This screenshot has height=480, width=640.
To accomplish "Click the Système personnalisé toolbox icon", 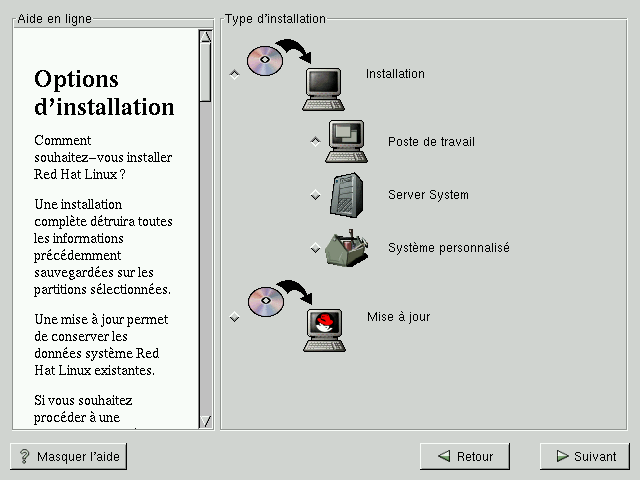I will 346,248.
